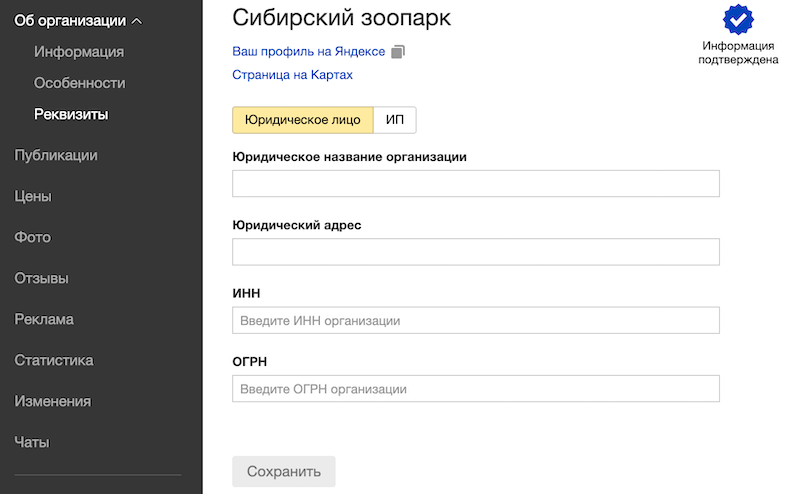The image size is (800, 494).
Task: Focus the ИНН input field
Action: click(475, 321)
